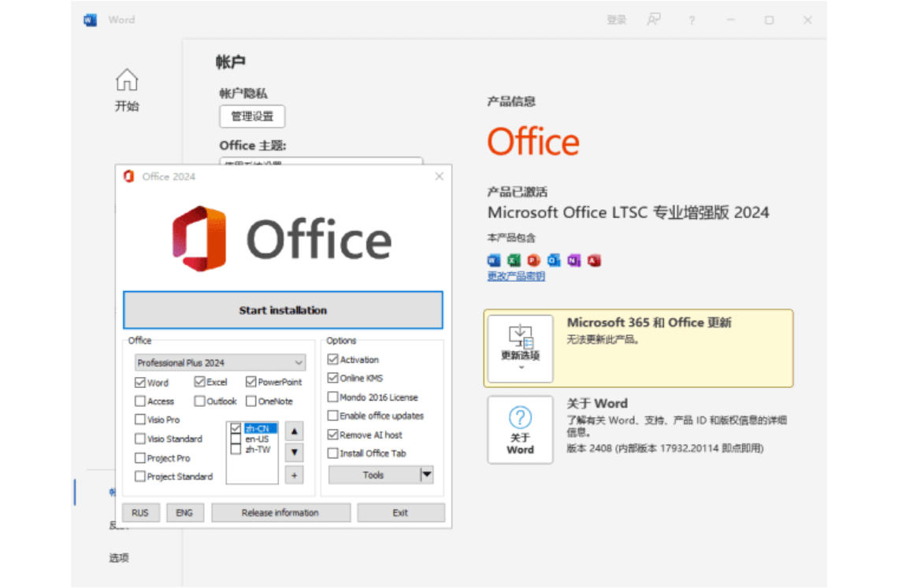
Task: Select en-US in the language list
Action: (x=256, y=438)
